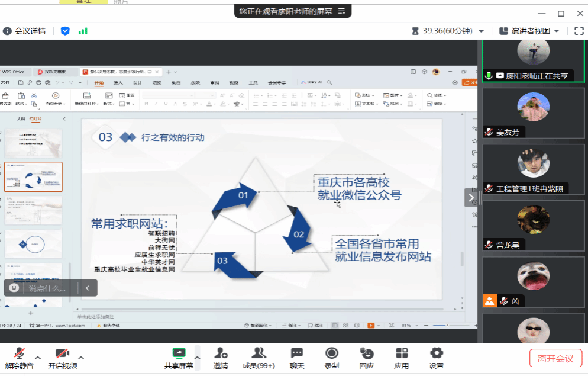Click the blue security shield icon
The height and width of the screenshot is (376, 588).
[65, 31]
